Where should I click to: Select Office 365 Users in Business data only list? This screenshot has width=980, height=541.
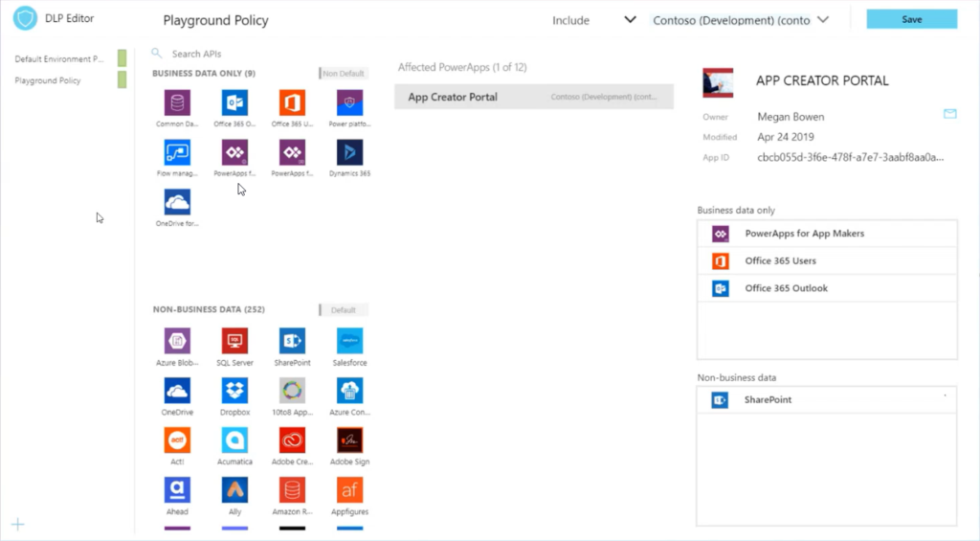(827, 260)
